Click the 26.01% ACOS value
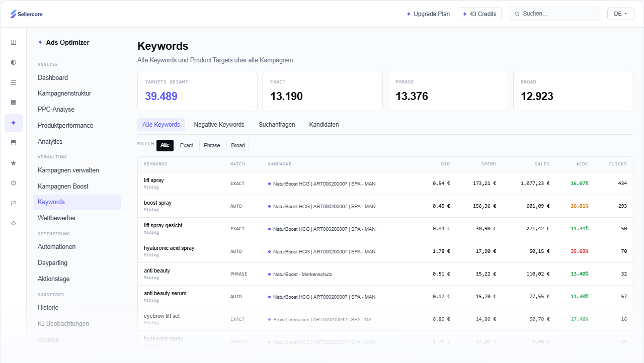 tap(579, 206)
